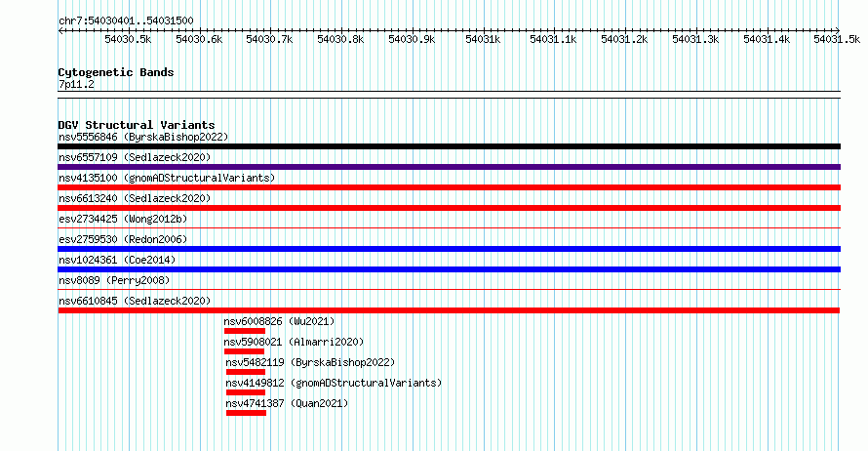Click the 54031.4k ruler tick label

click(767, 39)
